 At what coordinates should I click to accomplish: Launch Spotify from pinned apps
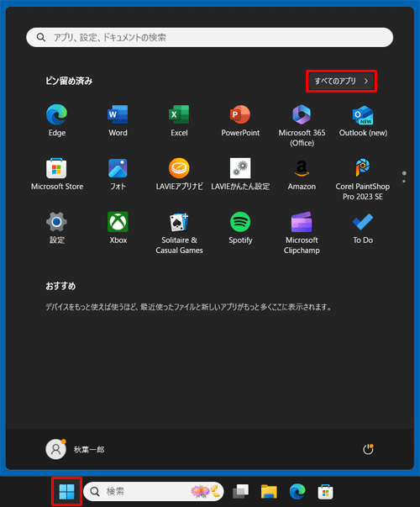pyautogui.click(x=240, y=228)
